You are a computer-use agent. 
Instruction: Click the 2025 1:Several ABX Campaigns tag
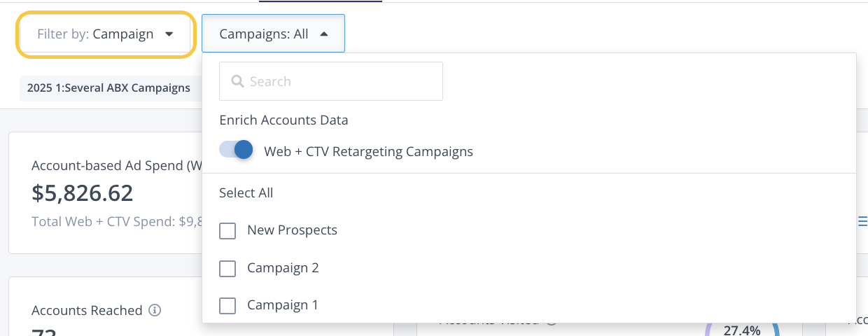(108, 88)
